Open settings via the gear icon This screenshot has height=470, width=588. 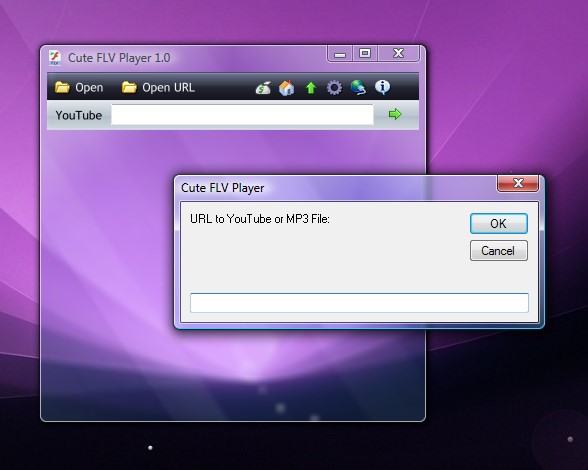[x=334, y=88]
